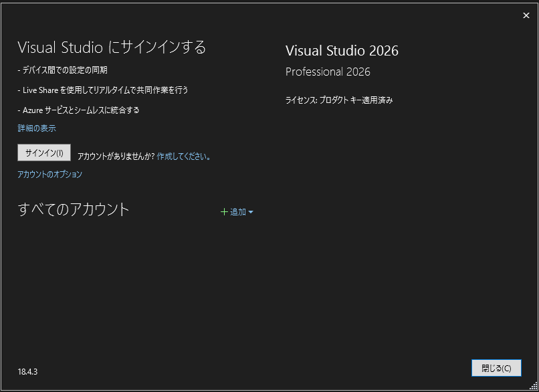
Task: Show account options below the sign-in button
Action: 49,174
